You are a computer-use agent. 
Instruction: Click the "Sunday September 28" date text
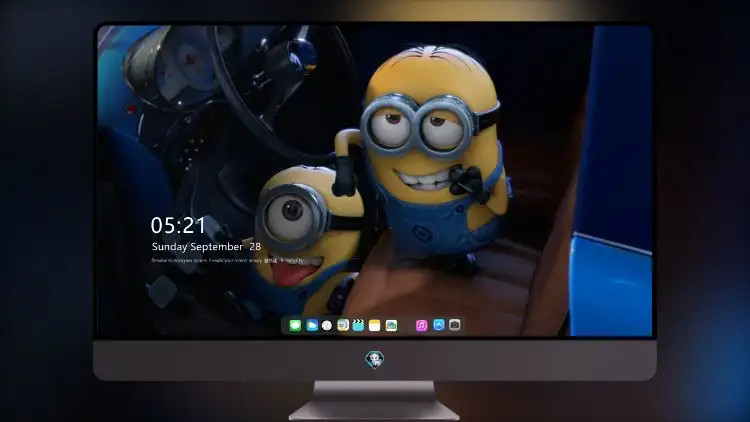[x=206, y=246]
